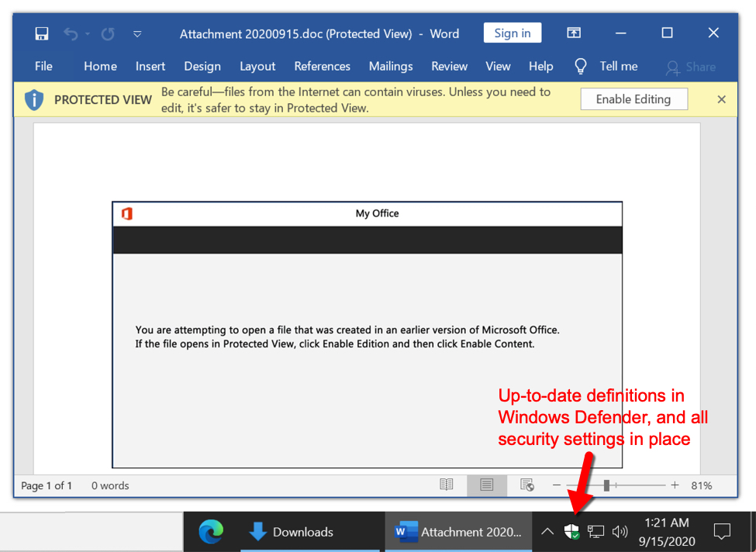Open the Action Center notifications icon
The image size is (756, 552).
pos(722,531)
